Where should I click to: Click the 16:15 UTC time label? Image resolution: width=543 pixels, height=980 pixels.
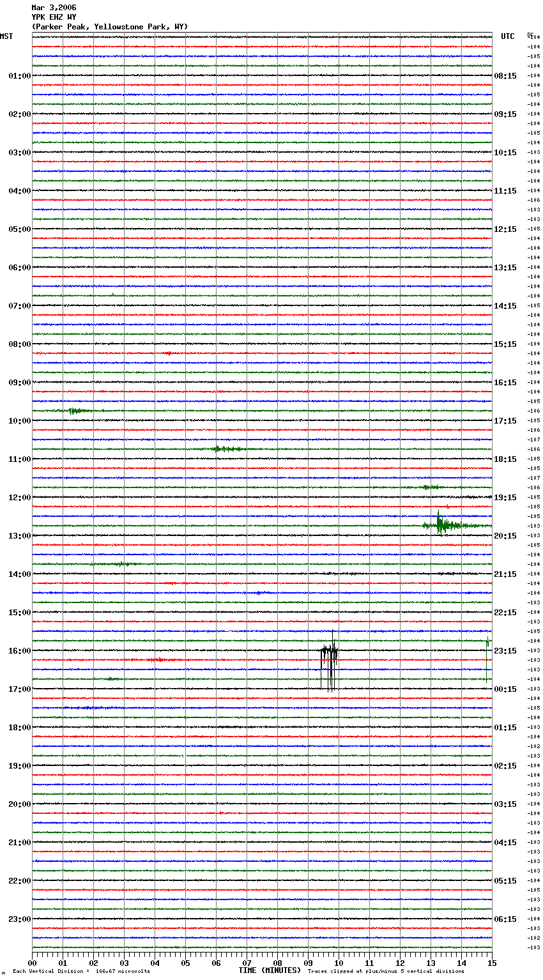coord(505,383)
